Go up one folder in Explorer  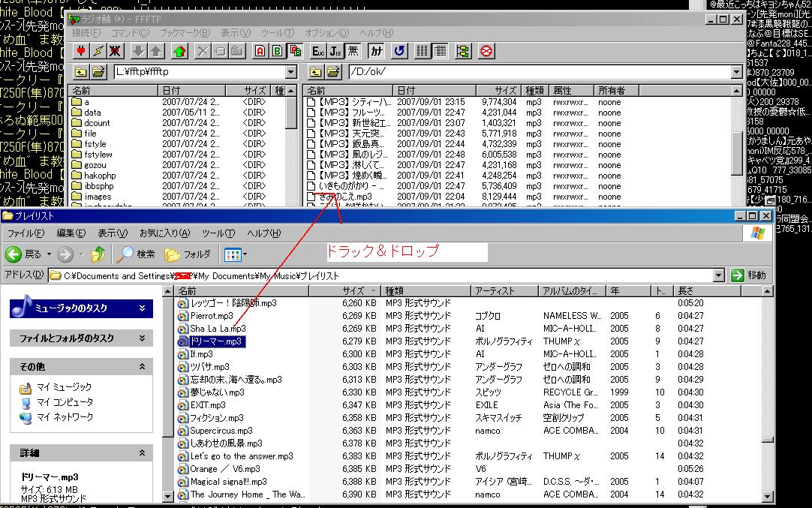(98, 254)
